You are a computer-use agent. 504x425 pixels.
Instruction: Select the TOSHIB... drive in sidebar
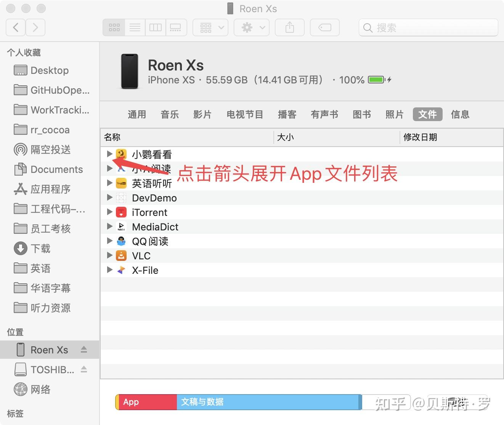50,369
